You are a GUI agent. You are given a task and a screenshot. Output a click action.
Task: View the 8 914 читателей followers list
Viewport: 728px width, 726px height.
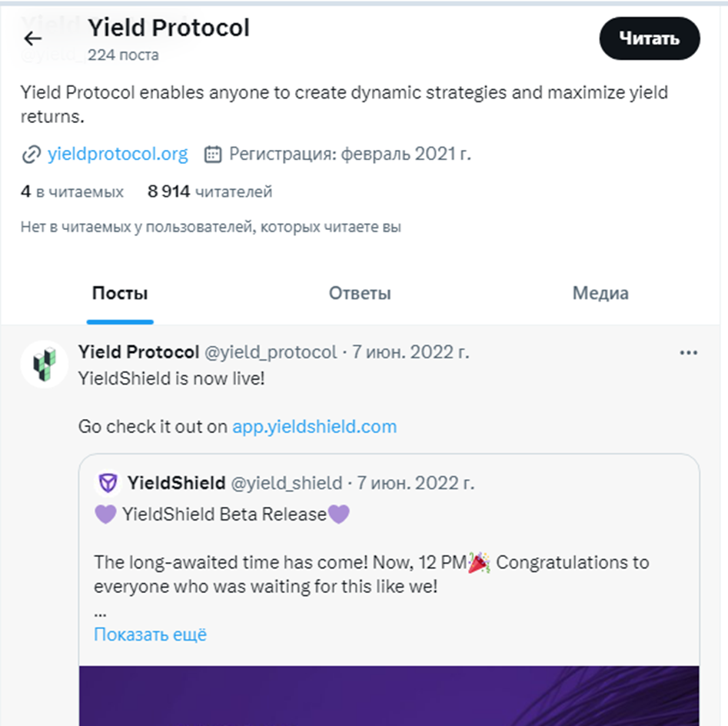point(210,191)
